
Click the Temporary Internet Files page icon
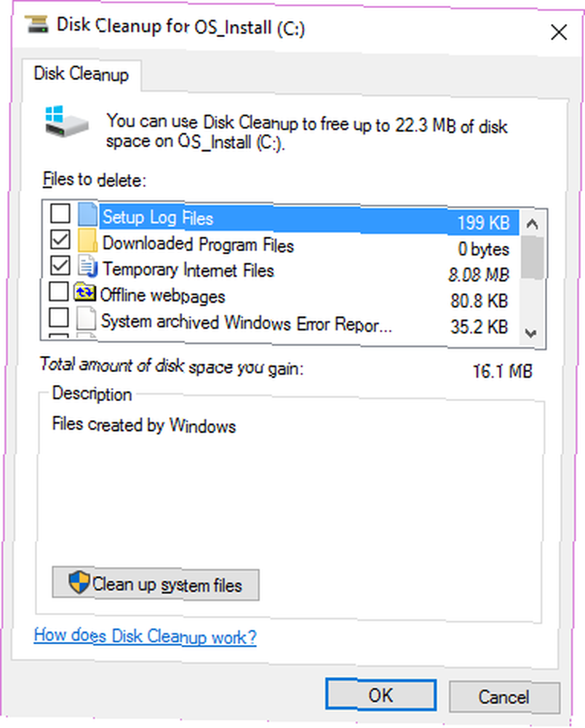[87, 266]
